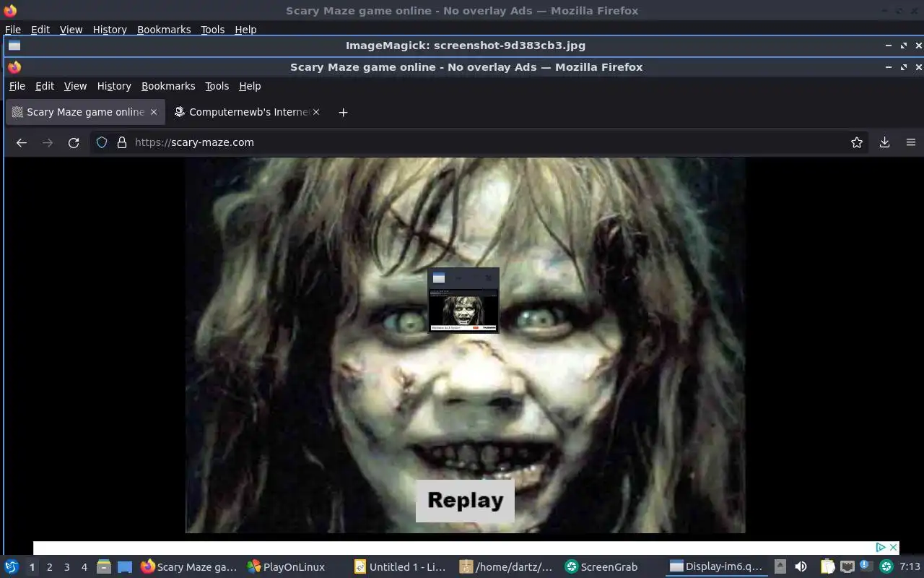Viewport: 924px width, 578px height.
Task: Click the tracking protection shield icon
Action: point(102,142)
